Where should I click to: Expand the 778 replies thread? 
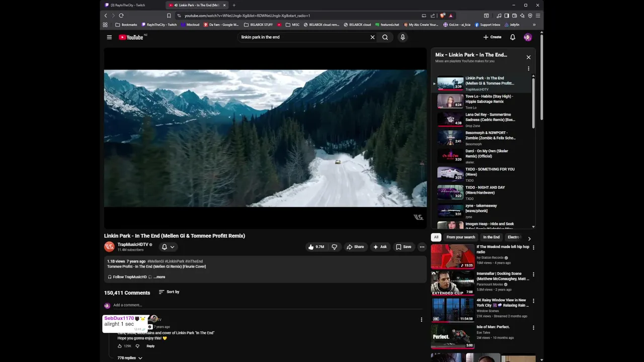[130, 358]
